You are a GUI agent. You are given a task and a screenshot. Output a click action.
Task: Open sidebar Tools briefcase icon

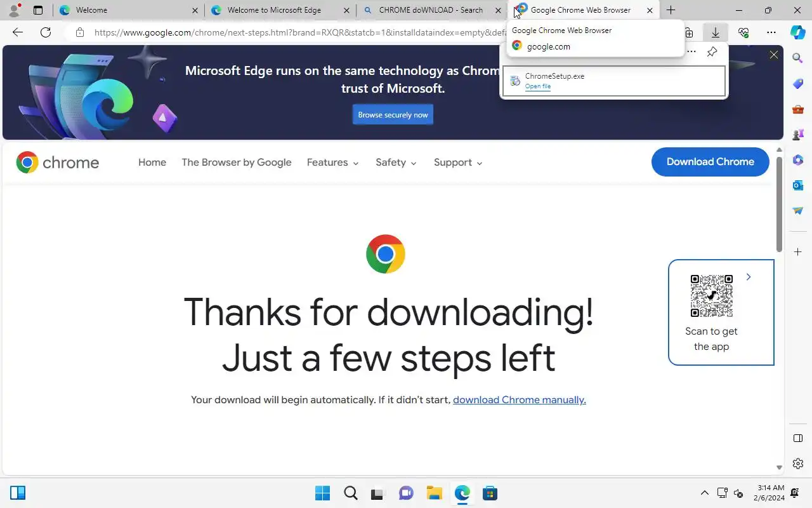point(798,109)
